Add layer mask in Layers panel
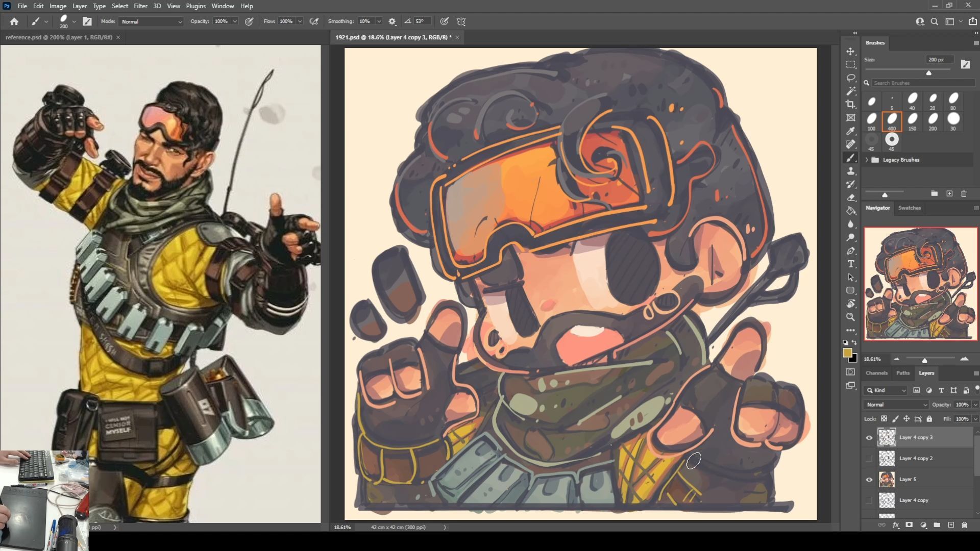980x551 pixels. tap(909, 524)
